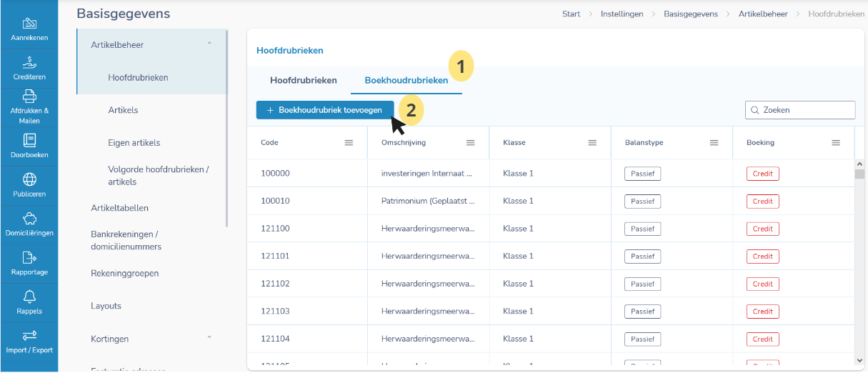The image size is (868, 373).
Task: Open the Boeking column menu icon
Action: click(836, 143)
